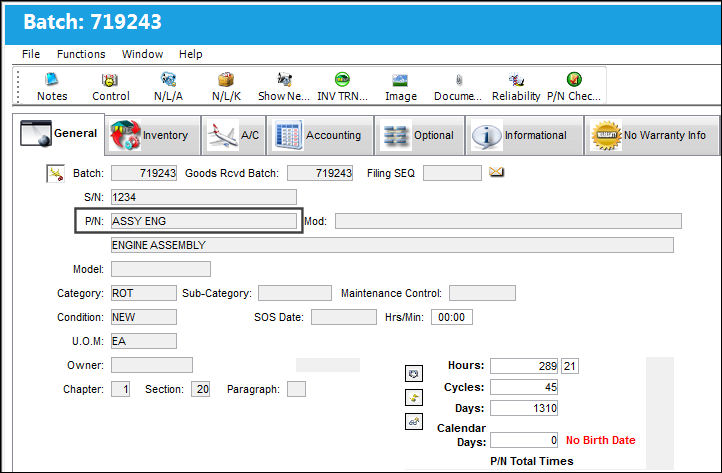The height and width of the screenshot is (473, 722).
Task: Switch to the General tab
Action: [59, 134]
